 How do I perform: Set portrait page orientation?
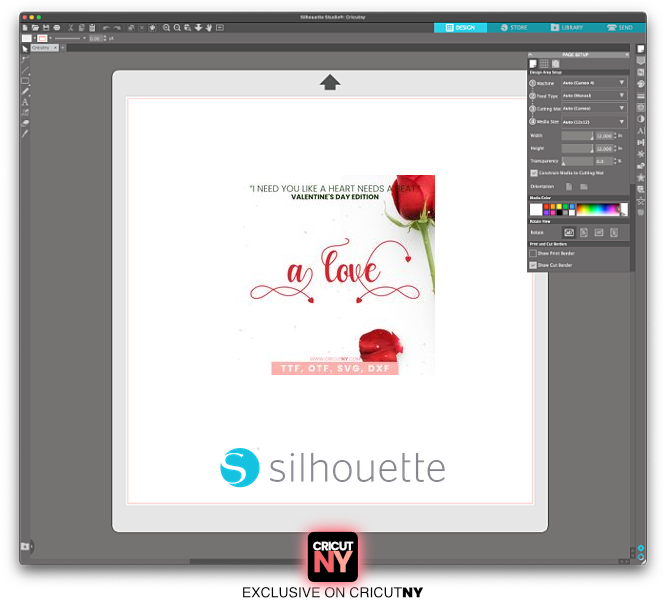[569, 187]
